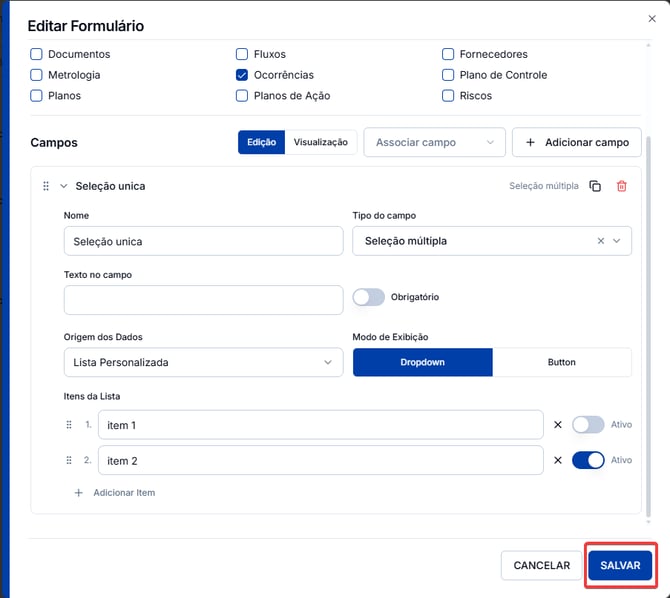
Task: Click the CANCELAR button
Action: (x=541, y=566)
